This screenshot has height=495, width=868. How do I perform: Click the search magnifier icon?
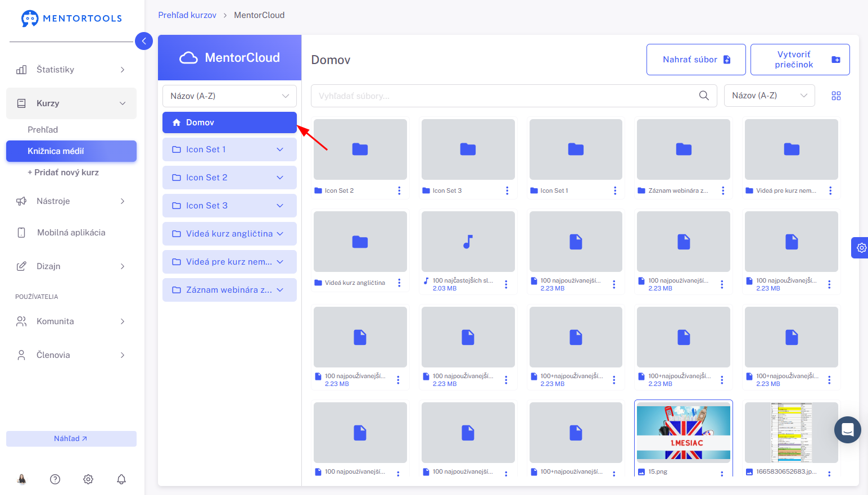point(703,96)
